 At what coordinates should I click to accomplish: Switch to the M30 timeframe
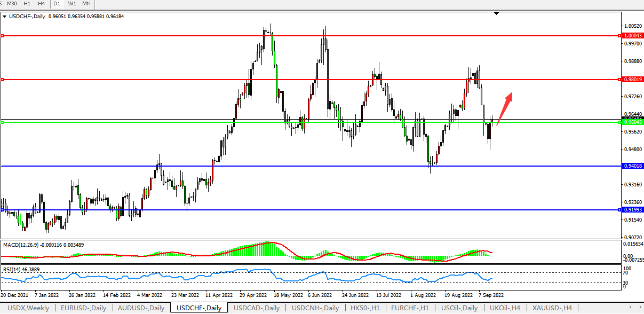click(x=12, y=4)
